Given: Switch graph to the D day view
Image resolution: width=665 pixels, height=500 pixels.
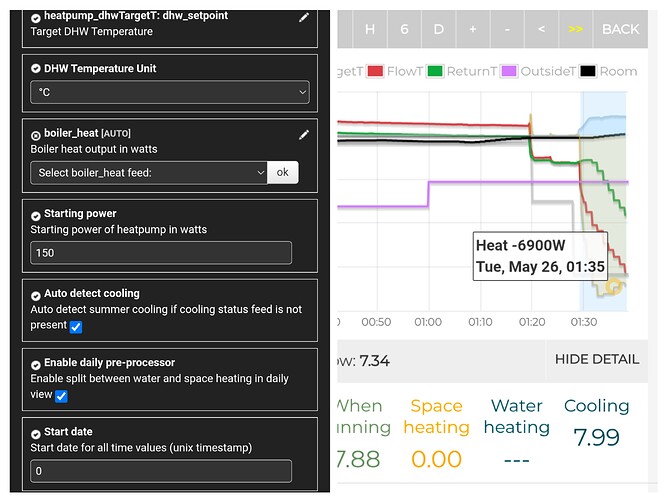Looking at the screenshot, I should click(x=439, y=29).
